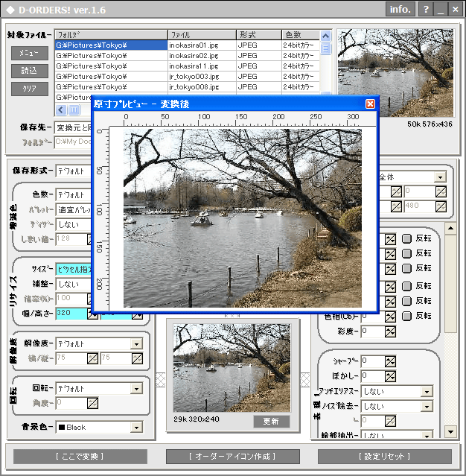
Task: Click the source image thumbnail 576x436
Action: (x=395, y=73)
